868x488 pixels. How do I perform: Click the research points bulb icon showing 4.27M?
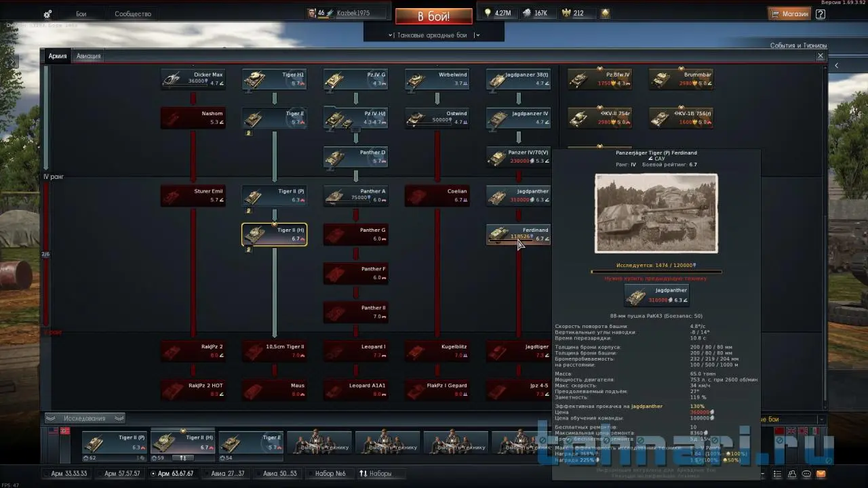(x=487, y=13)
